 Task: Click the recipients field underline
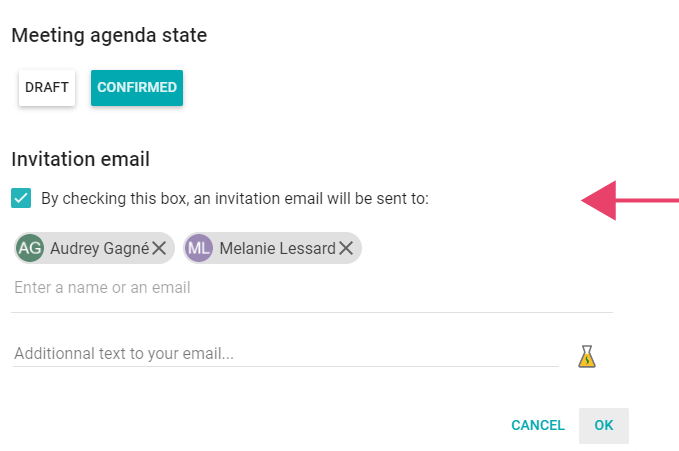click(x=312, y=312)
